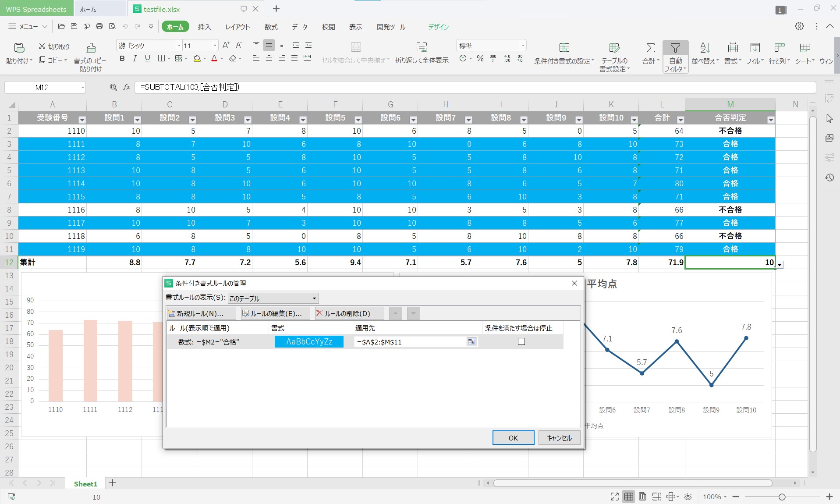Viewport: 840px width, 504px height.
Task: Open the settings gear icon
Action: pos(799,26)
